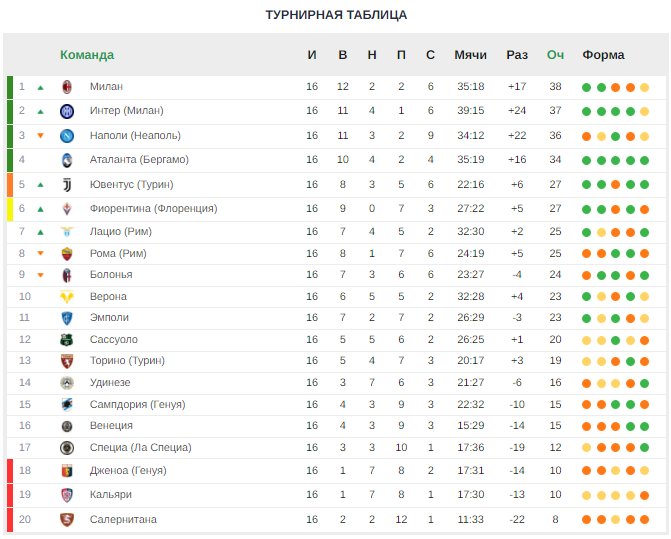
Task: Click the down arrow next to Болонья
Action: [41, 275]
